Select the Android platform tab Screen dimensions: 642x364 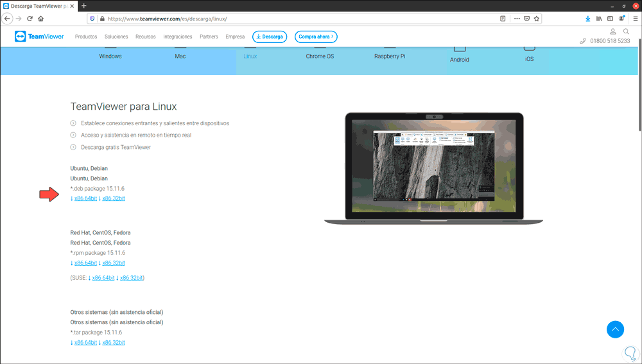[460, 59]
